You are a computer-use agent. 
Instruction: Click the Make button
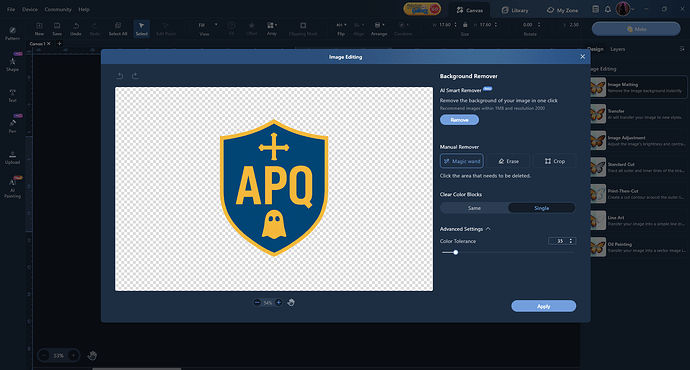point(636,29)
